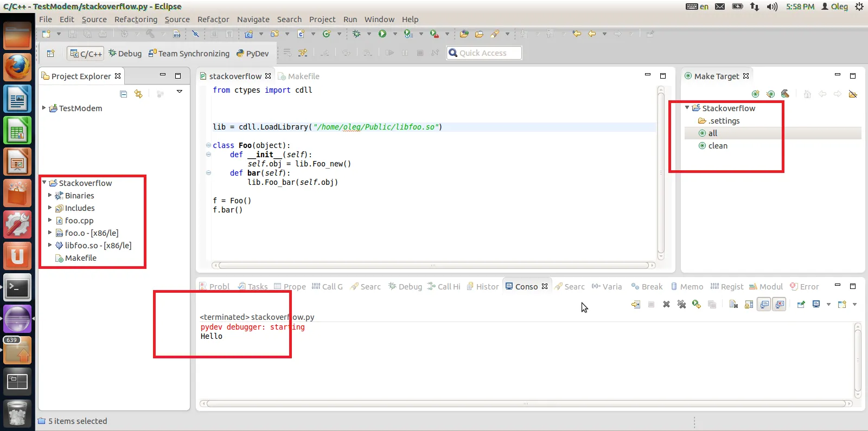Click the Run green play toolbar button

coord(382,34)
